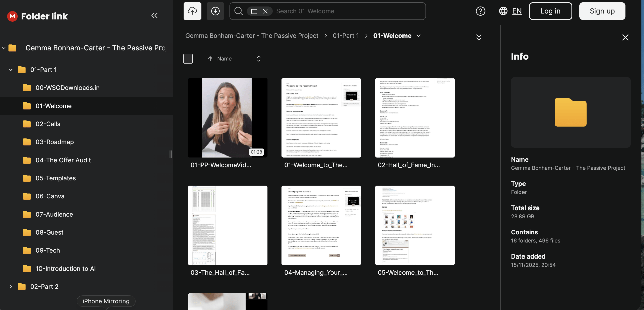Collapse the sidebar with the double chevron
Screen dimensions: 644x310
[x=154, y=16]
